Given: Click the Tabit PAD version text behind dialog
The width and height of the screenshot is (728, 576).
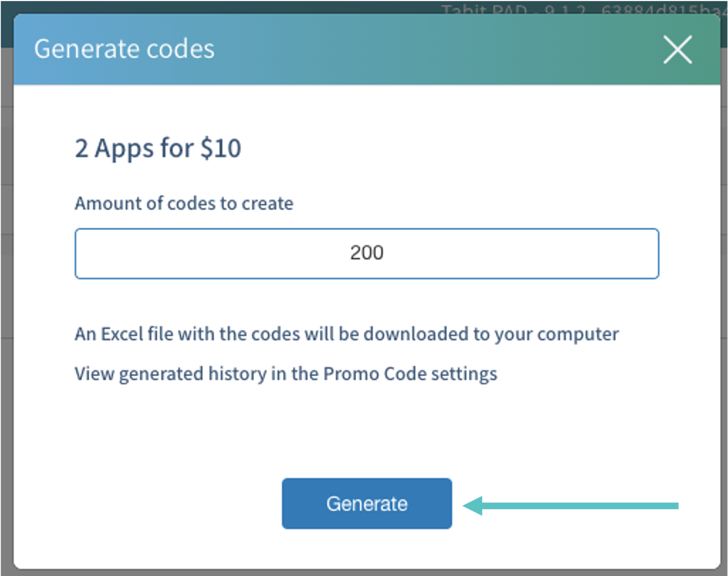Looking at the screenshot, I should coord(579,9).
